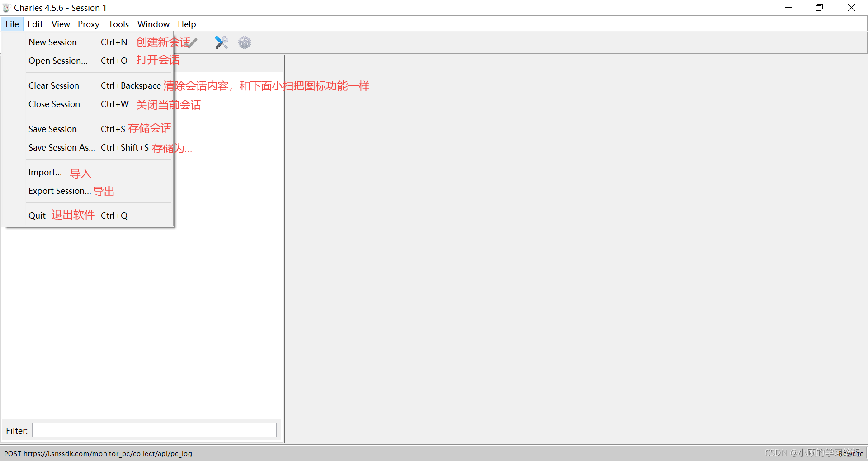Viewport: 868px width, 461px height.
Task: Click the POST request status bar text
Action: (98, 453)
